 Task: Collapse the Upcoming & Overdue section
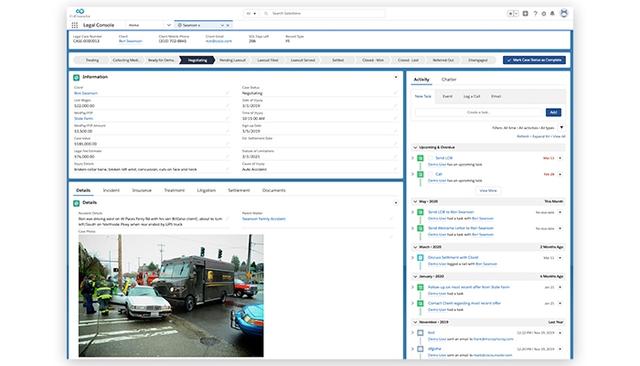coord(415,147)
